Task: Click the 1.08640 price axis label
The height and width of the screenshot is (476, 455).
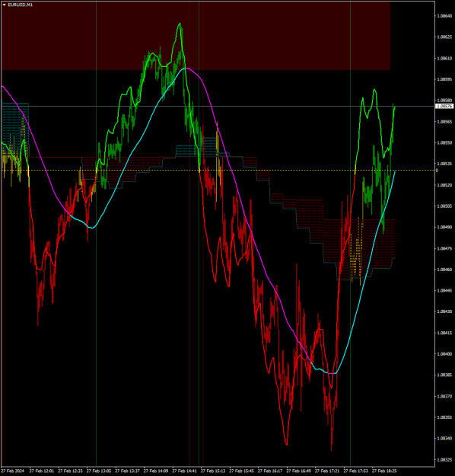Action: 444,16
